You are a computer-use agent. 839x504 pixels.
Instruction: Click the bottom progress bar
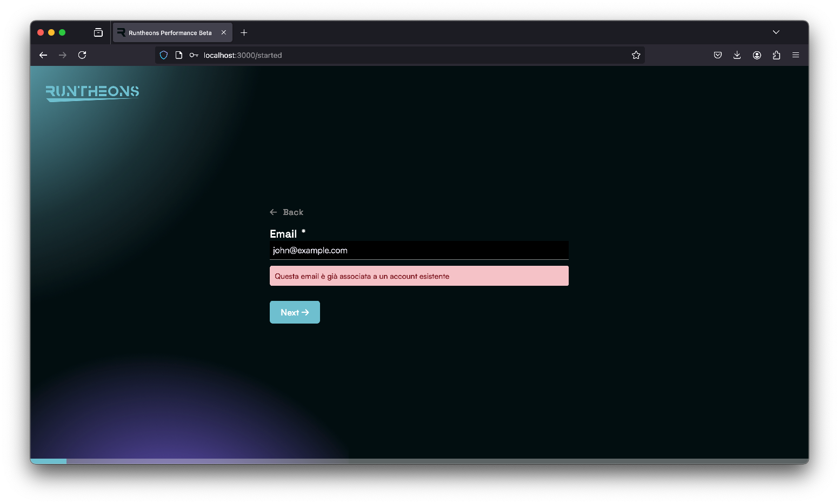[x=419, y=461]
